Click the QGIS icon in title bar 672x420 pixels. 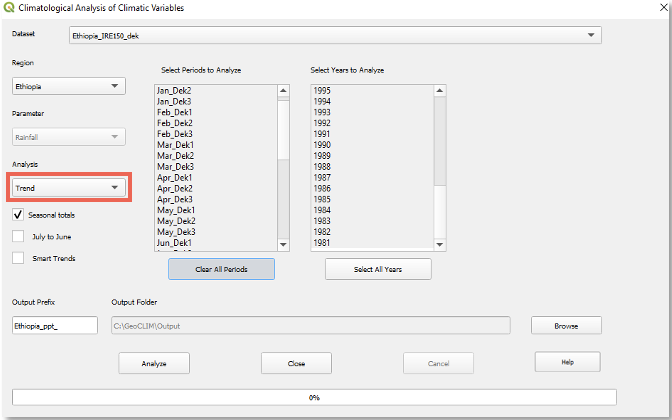pos(9,7)
